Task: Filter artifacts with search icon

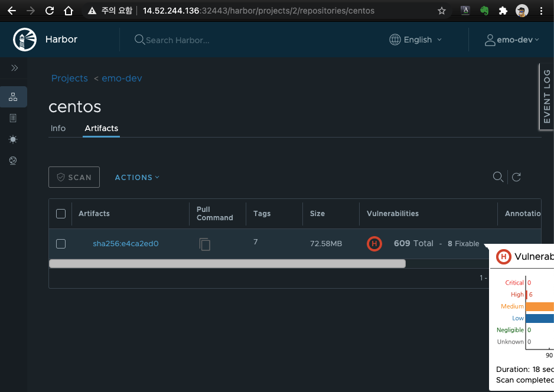Action: [498, 177]
